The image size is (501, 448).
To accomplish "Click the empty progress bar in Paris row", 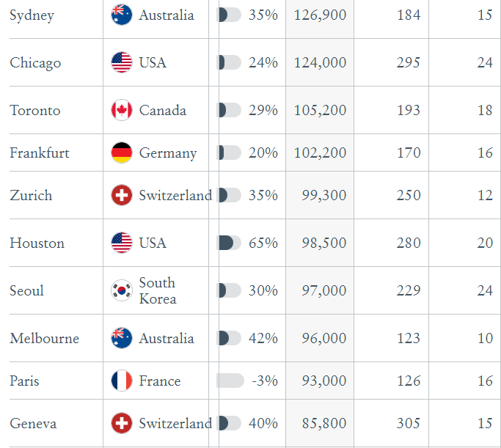I will click(x=230, y=381).
